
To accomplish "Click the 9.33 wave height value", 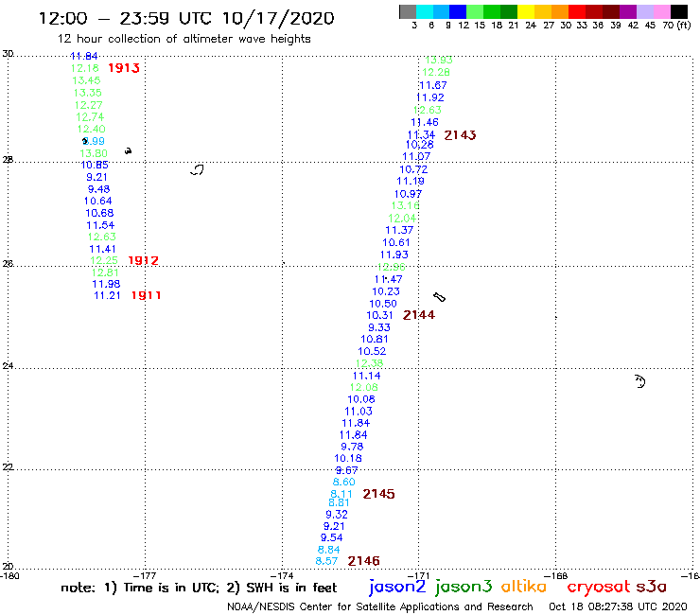I will [x=379, y=327].
